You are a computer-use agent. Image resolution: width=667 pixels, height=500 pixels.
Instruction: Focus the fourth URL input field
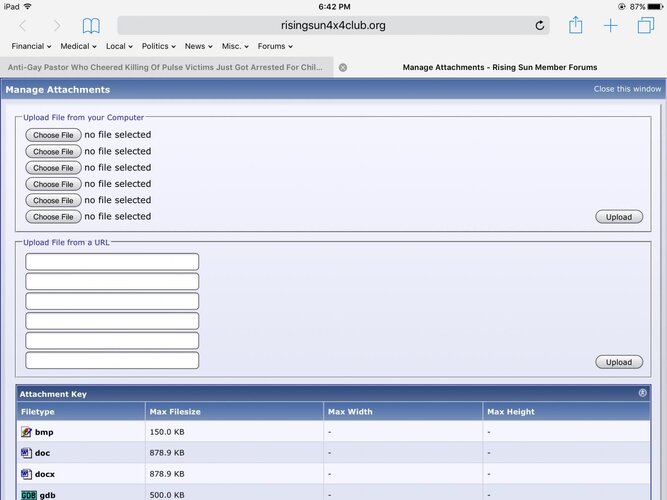112,321
